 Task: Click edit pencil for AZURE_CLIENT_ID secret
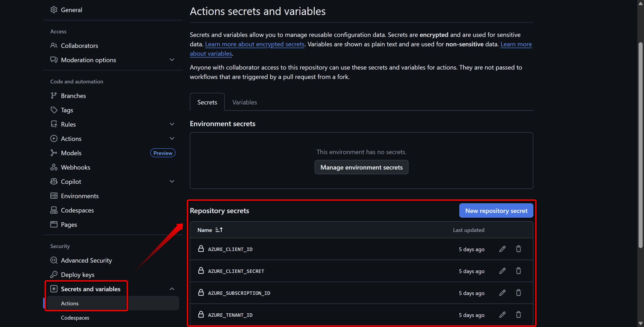[x=502, y=249]
